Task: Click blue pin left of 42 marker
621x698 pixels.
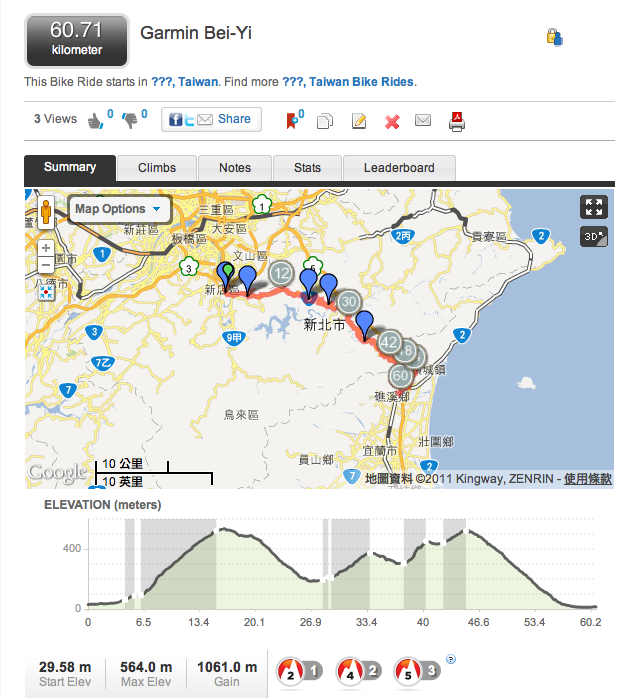Action: tap(365, 325)
